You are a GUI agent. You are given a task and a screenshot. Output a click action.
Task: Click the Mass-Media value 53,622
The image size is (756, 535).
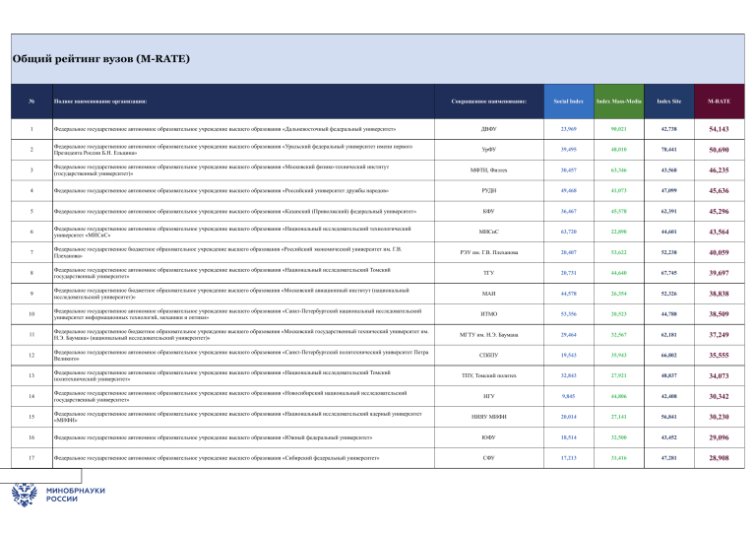pos(618,252)
